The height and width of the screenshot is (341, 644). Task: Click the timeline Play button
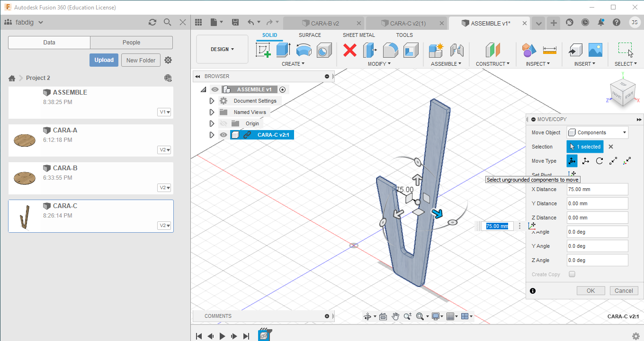click(x=223, y=336)
